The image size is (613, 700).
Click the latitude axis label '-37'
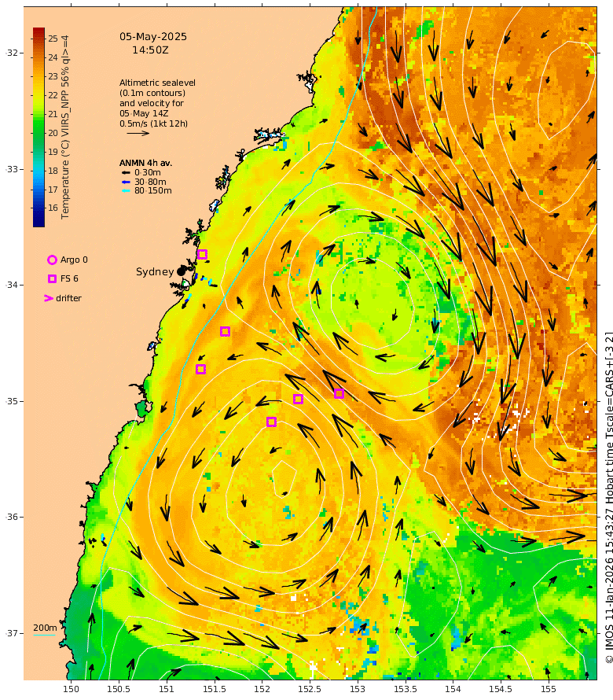[x=12, y=633]
